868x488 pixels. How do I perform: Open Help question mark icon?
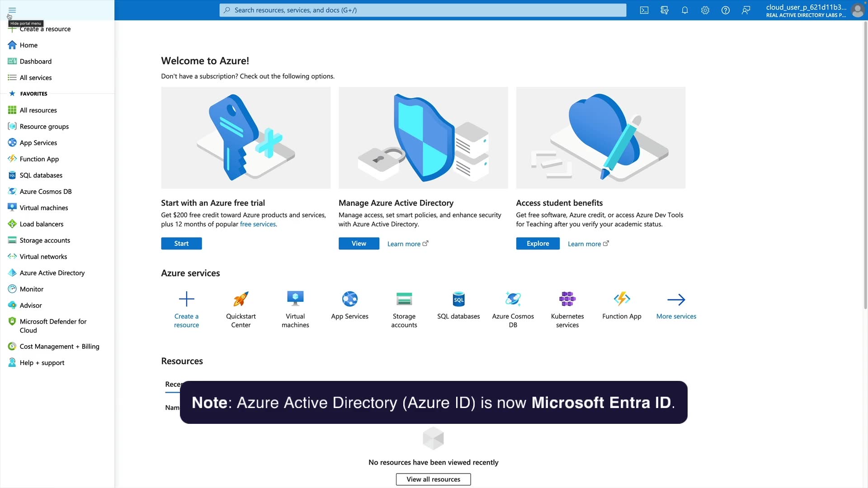[x=726, y=10]
